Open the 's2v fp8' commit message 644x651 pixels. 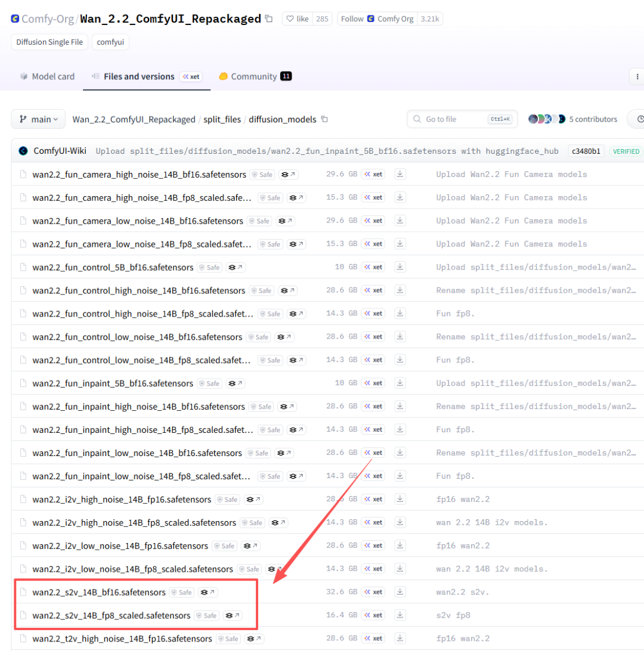tap(453, 615)
